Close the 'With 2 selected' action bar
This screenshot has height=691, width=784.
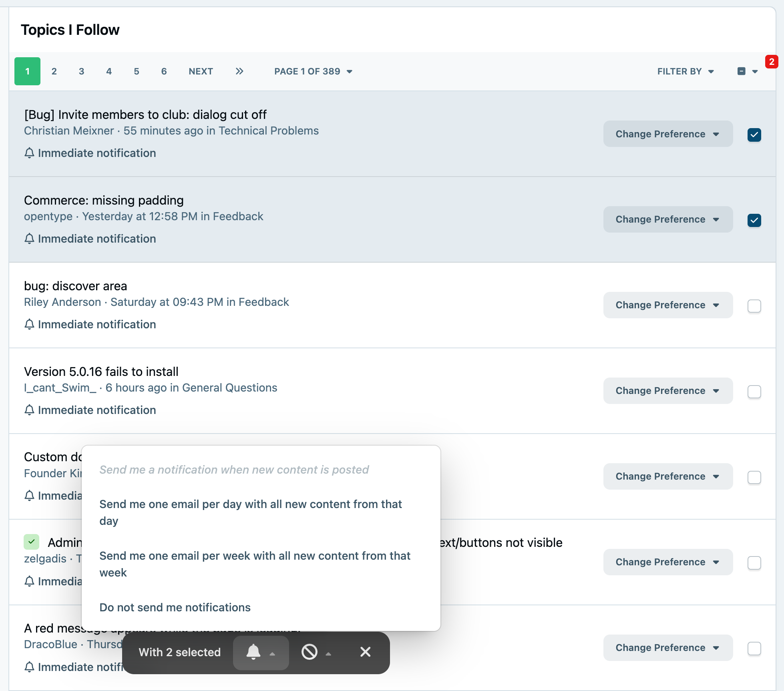pos(365,652)
